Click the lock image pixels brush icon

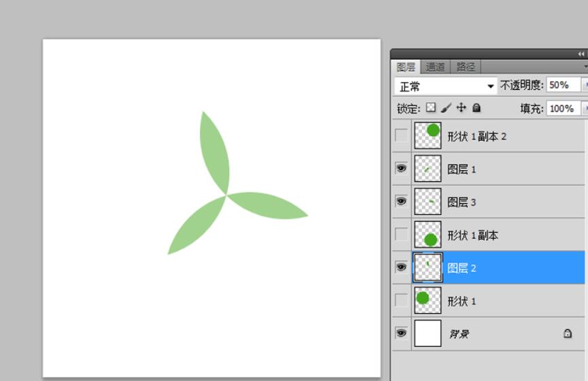[446, 107]
